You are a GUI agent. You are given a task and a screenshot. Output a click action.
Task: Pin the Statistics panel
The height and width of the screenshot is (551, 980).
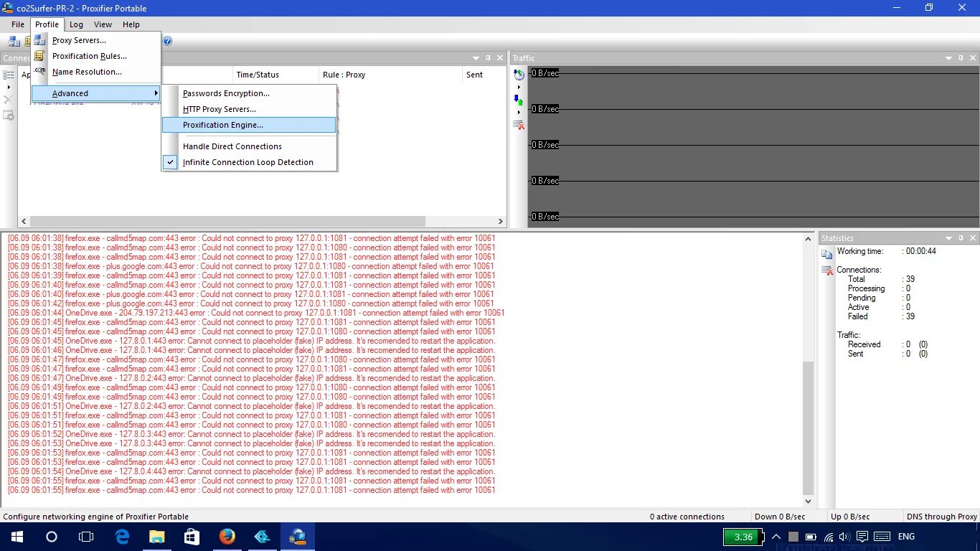point(961,237)
